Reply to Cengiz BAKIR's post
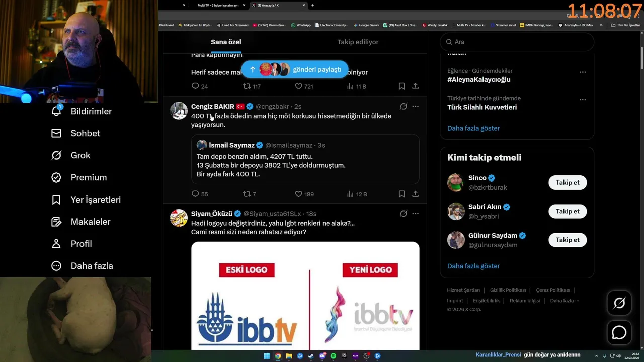Image resolution: width=644 pixels, height=362 pixels. click(x=200, y=194)
